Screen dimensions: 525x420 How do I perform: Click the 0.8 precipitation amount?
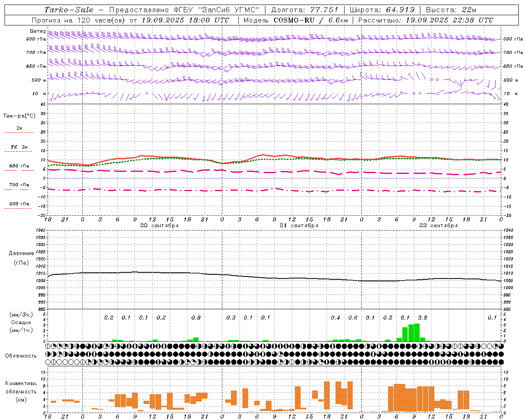point(196,317)
